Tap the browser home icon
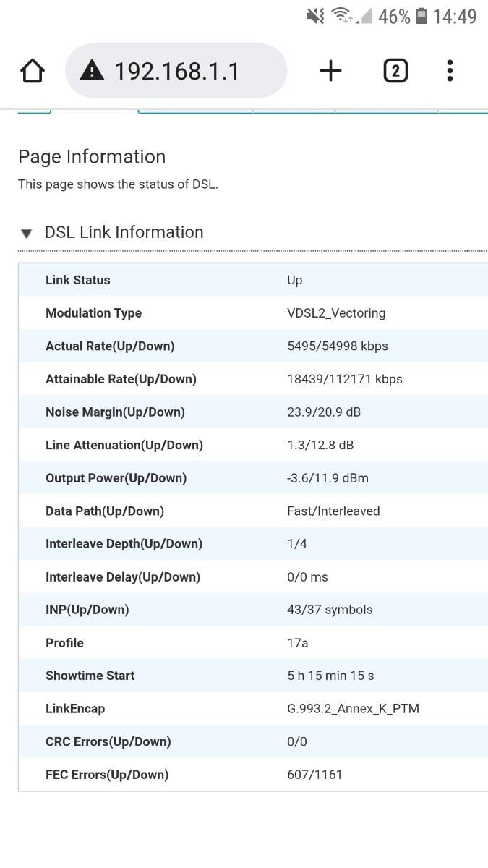The height and width of the screenshot is (868, 488). [x=33, y=71]
